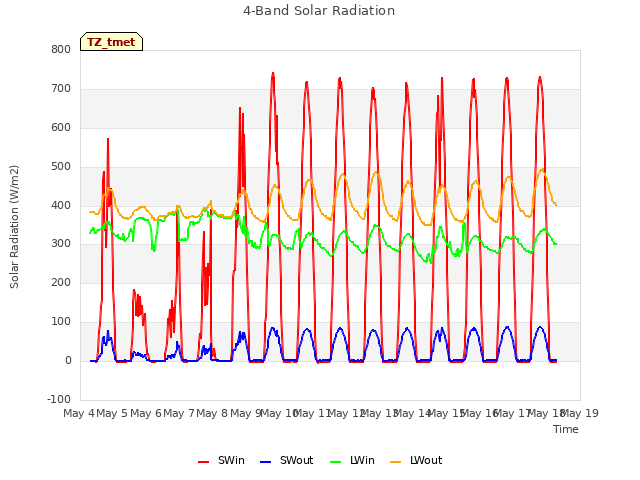
Task: Click the chart title 4-Band Solar Radiation
Action: [x=319, y=11]
